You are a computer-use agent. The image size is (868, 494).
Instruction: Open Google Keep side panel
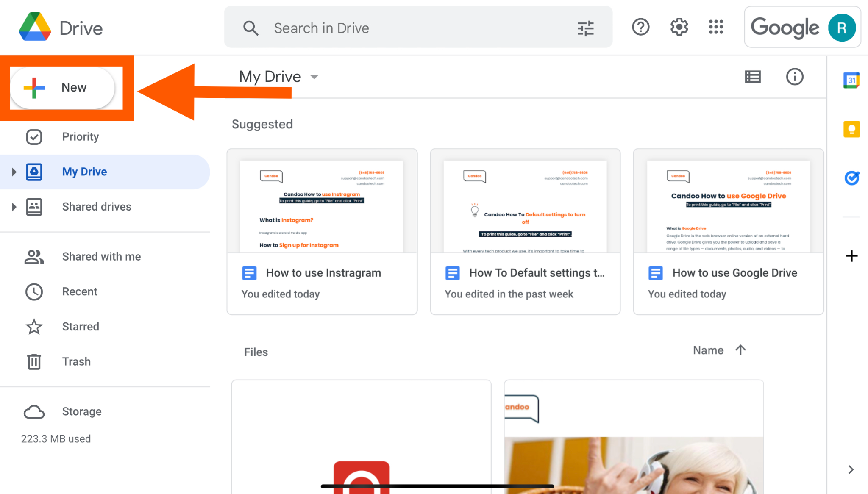[851, 129]
